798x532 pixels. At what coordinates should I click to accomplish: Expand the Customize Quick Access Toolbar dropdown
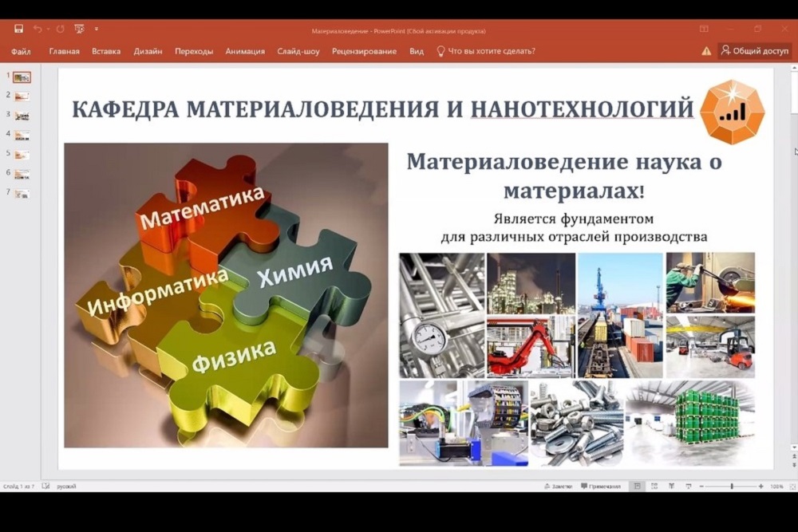[x=97, y=29]
